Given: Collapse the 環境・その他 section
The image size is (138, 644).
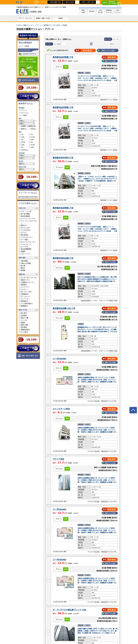Looking at the screenshot, I should (x=28, y=310).
